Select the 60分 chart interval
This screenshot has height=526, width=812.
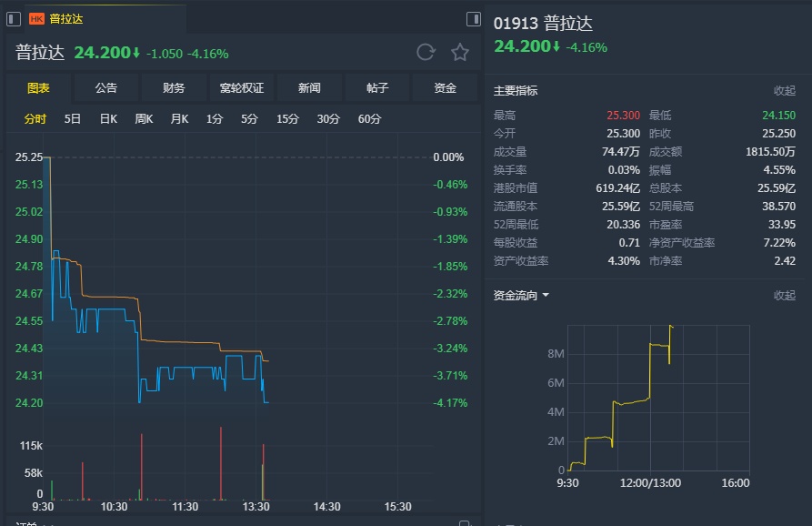point(369,119)
